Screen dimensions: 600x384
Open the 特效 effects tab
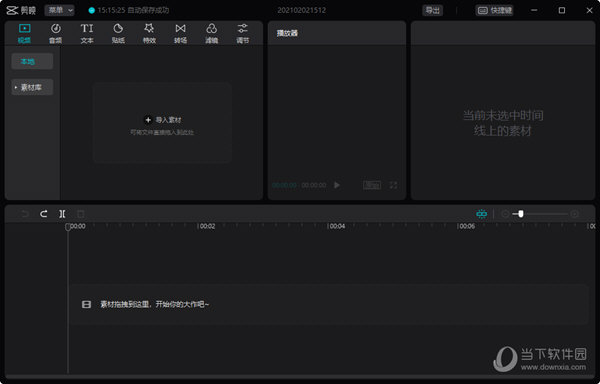click(x=149, y=33)
